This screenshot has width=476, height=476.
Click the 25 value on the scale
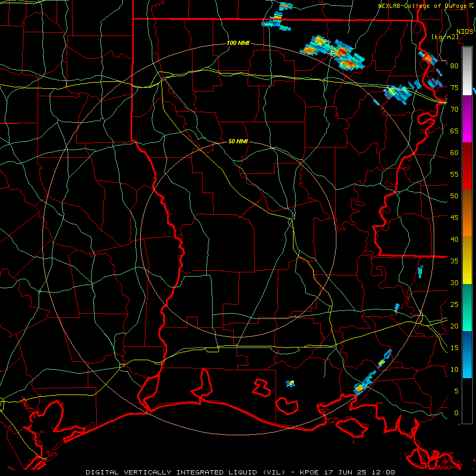(454, 305)
